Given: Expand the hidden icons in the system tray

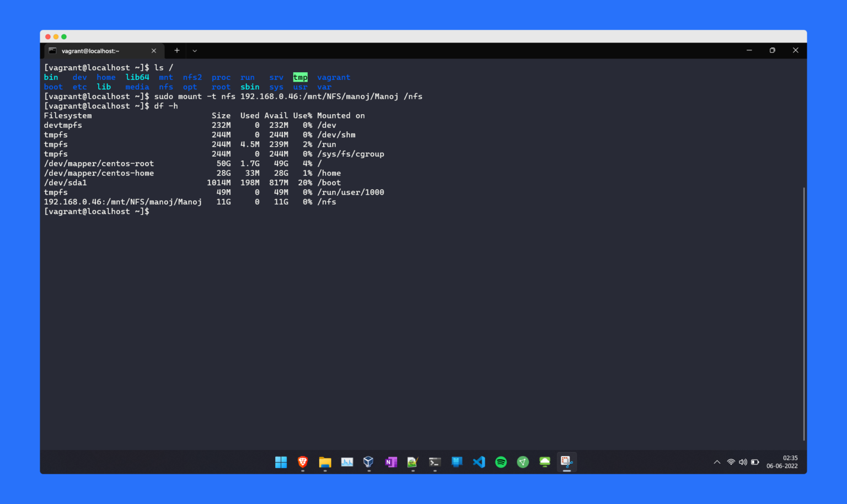Looking at the screenshot, I should (717, 462).
